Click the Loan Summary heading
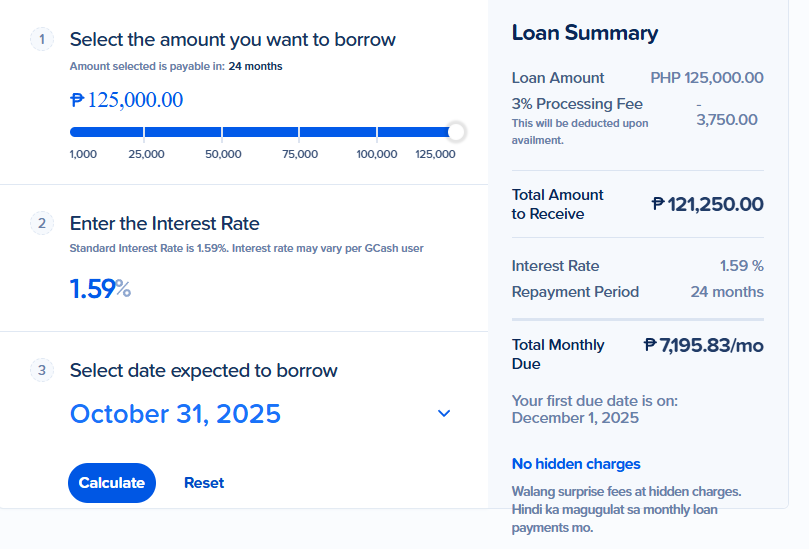The width and height of the screenshot is (809, 549). [585, 33]
